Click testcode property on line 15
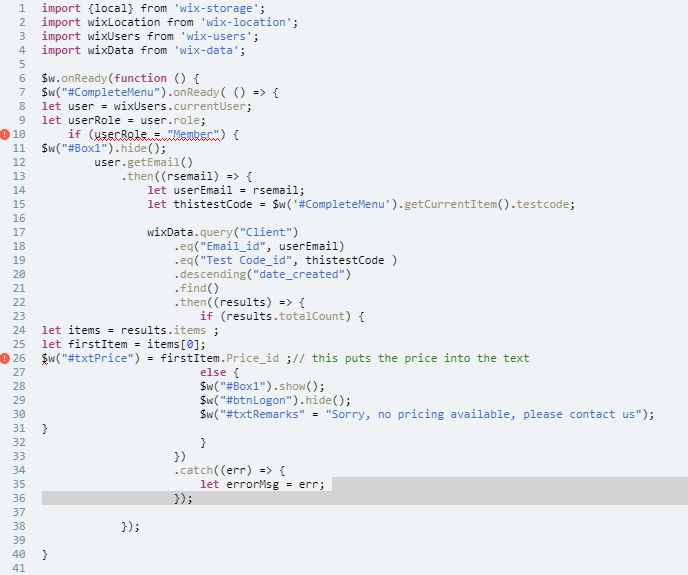Image resolution: width=688 pixels, height=575 pixels. pyautogui.click(x=543, y=205)
